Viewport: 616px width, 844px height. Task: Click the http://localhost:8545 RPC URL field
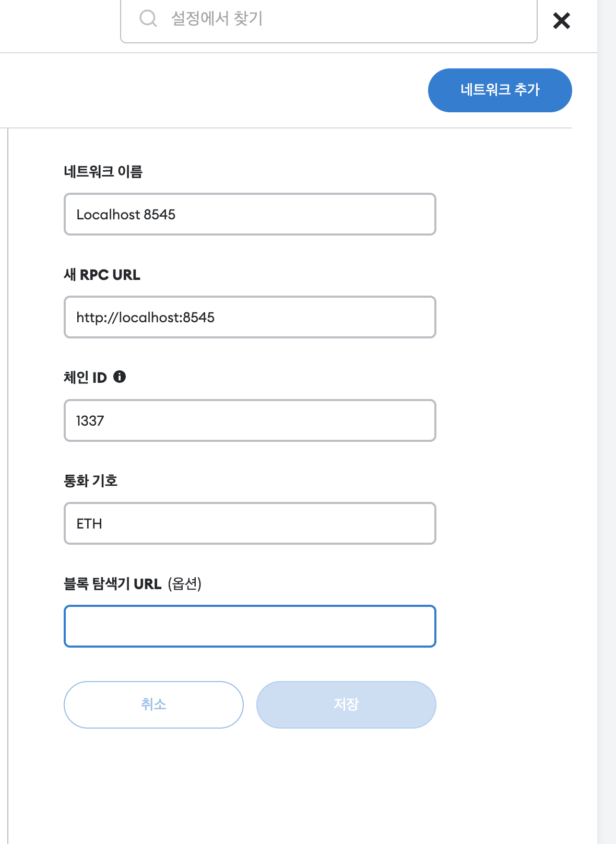[250, 317]
